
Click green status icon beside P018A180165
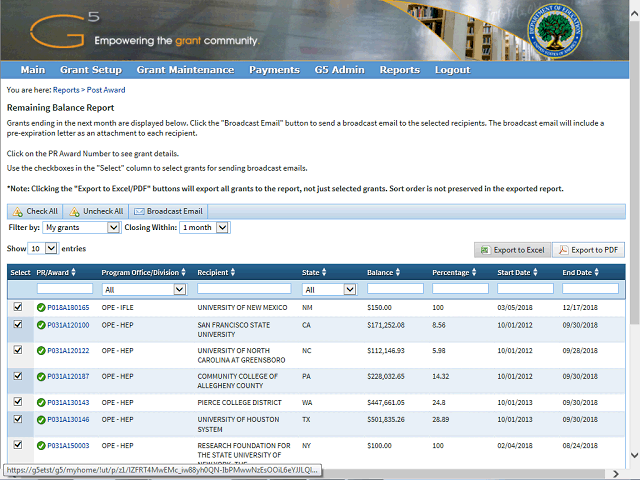41,308
